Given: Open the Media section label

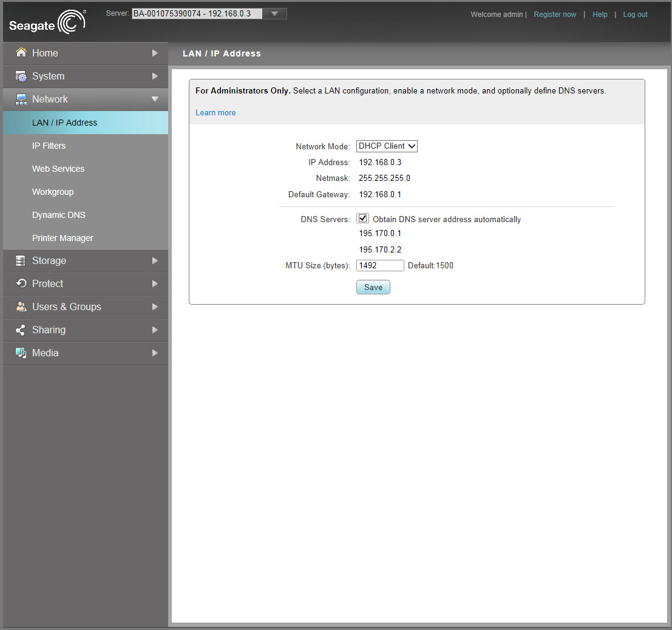Looking at the screenshot, I should 45,353.
